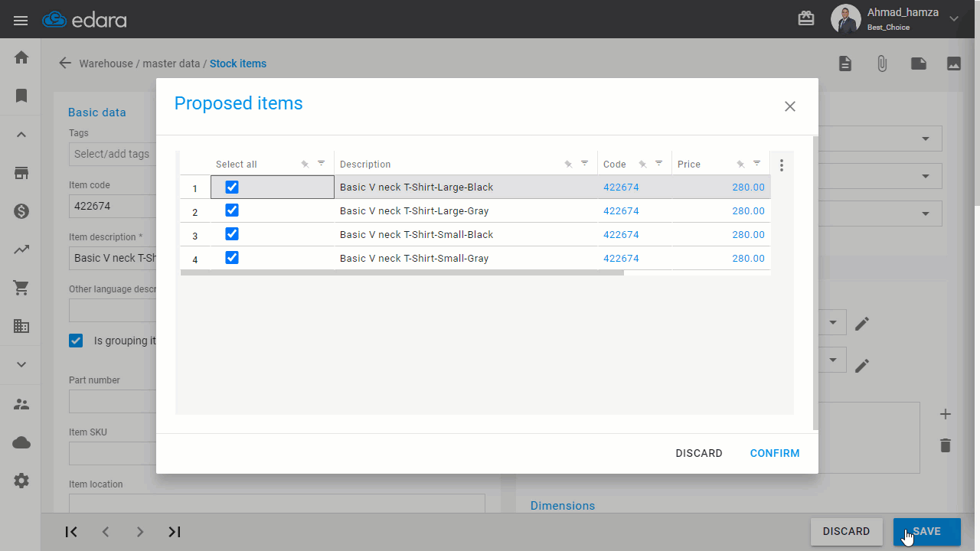Screen dimensions: 980x551
Task: Uncheck Basic V neck T-Shirt-Large-Black row checkbox
Action: click(232, 187)
